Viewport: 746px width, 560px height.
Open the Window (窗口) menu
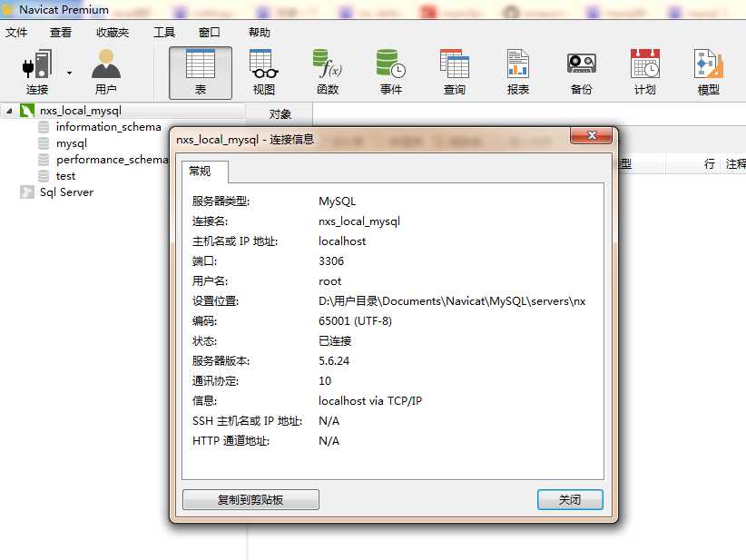pyautogui.click(x=210, y=33)
